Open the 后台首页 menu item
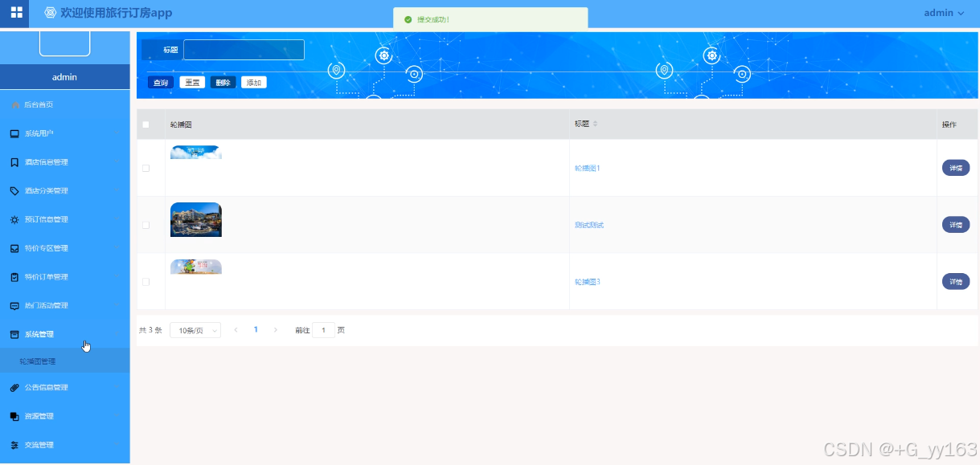Viewport: 980px width, 465px height. tap(65, 105)
